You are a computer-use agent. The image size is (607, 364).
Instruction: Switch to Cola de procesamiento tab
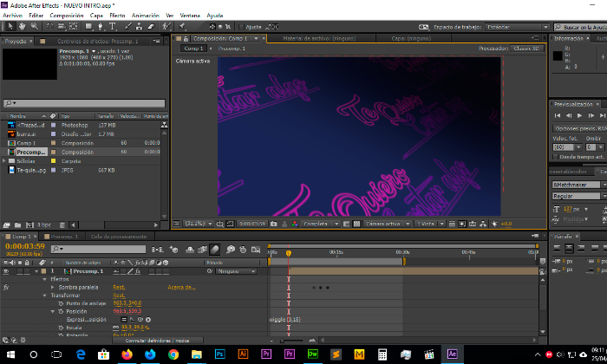pyautogui.click(x=119, y=237)
